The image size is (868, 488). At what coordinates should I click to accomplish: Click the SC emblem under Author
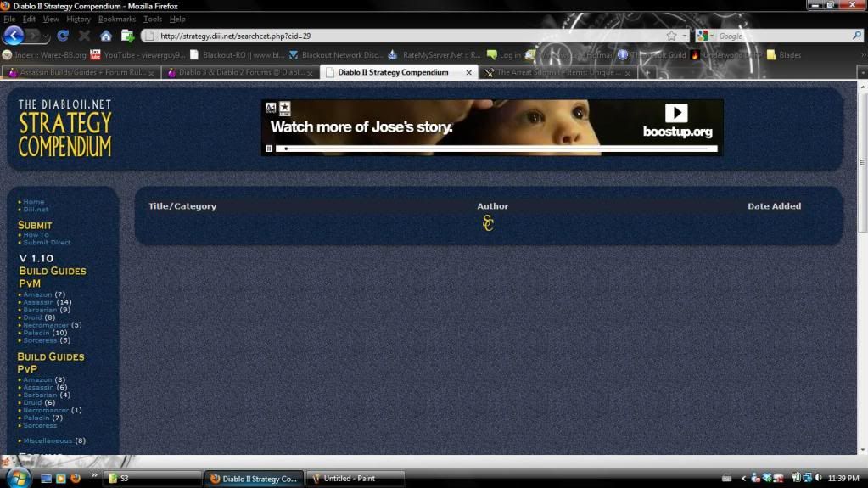[488, 222]
